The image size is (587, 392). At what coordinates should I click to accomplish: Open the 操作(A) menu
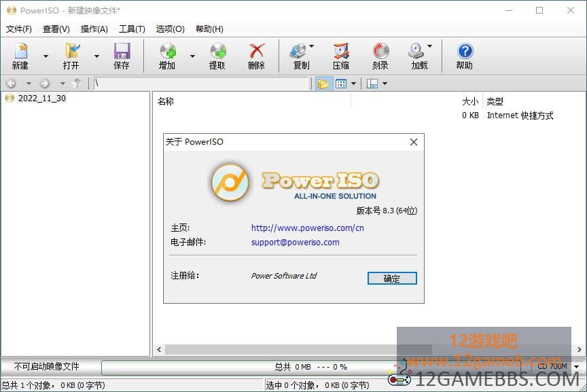pyautogui.click(x=94, y=29)
